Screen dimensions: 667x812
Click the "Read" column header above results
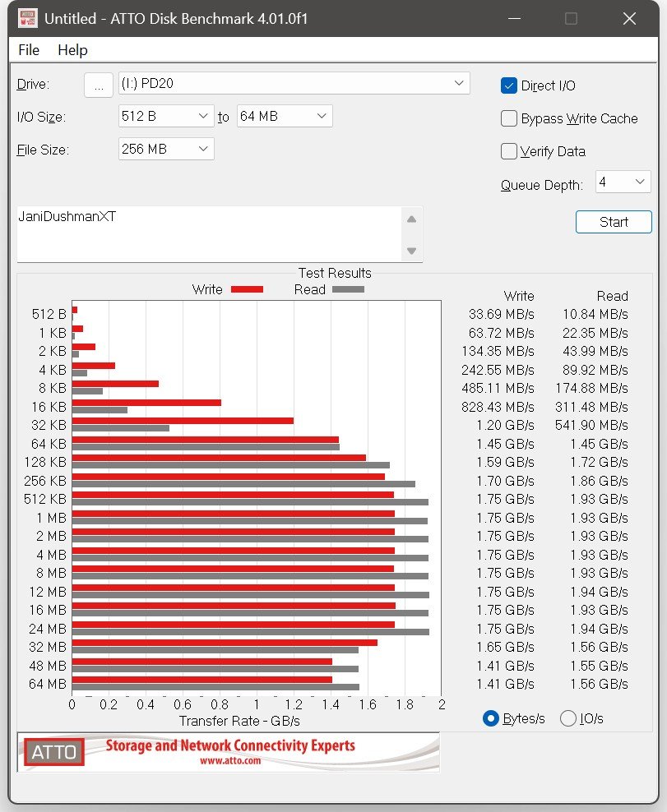[x=612, y=296]
